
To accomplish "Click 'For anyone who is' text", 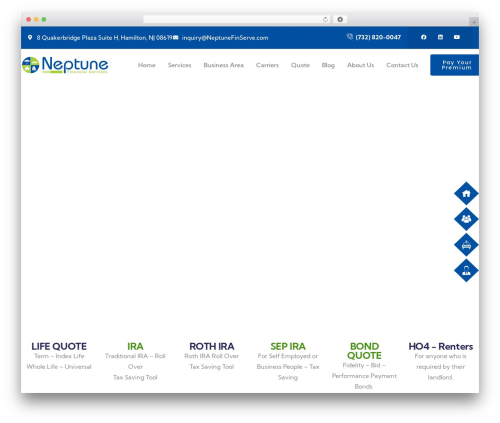I will pyautogui.click(x=440, y=356).
